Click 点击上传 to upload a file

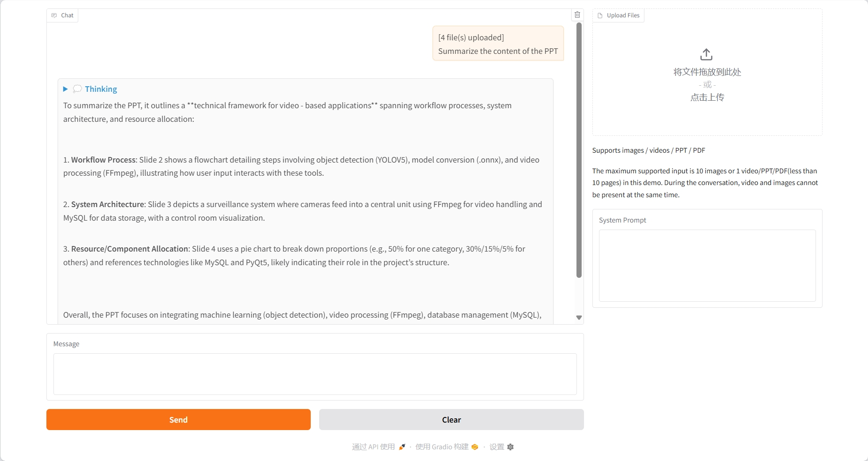tap(707, 97)
